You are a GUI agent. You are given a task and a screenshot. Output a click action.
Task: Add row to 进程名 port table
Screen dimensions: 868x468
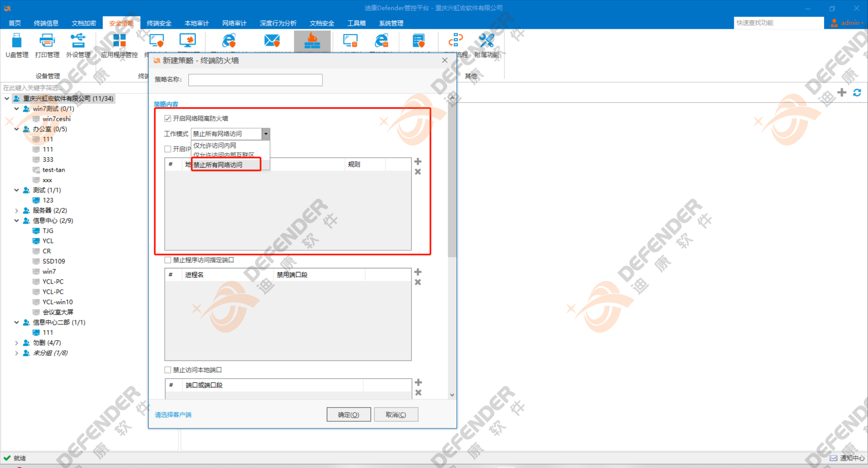[418, 272]
